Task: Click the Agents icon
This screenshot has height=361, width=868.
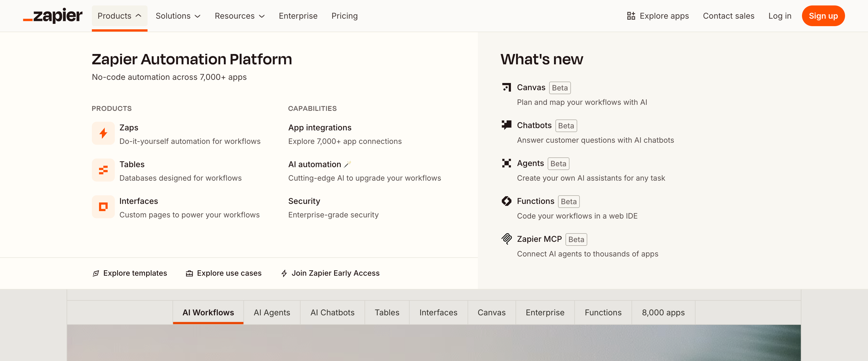Action: coord(506,163)
